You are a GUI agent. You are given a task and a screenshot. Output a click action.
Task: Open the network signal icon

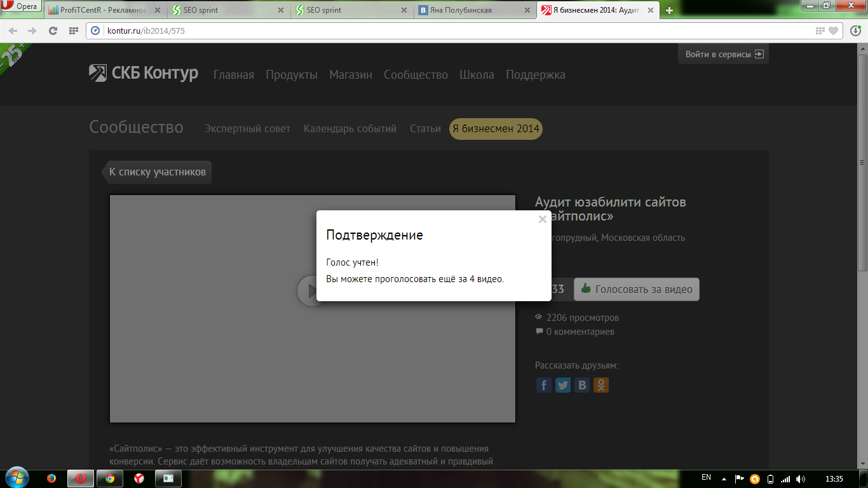[x=785, y=479]
